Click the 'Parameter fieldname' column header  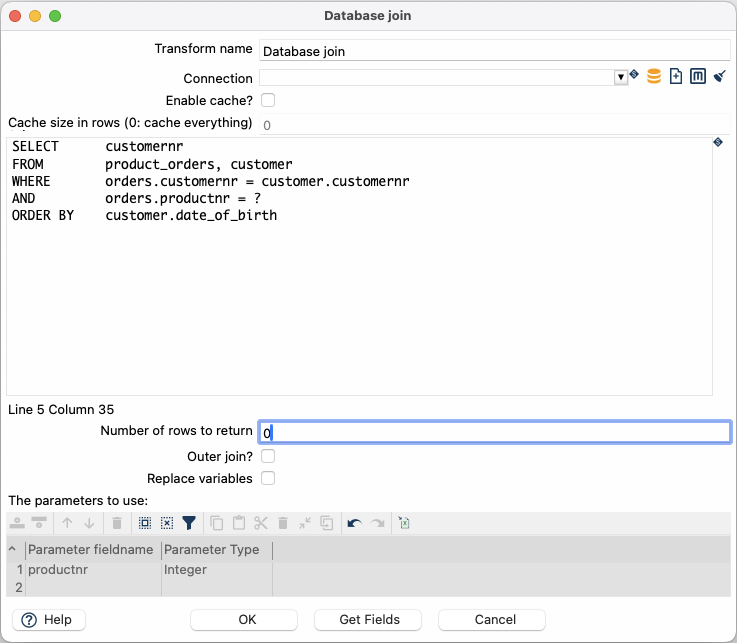click(x=91, y=550)
